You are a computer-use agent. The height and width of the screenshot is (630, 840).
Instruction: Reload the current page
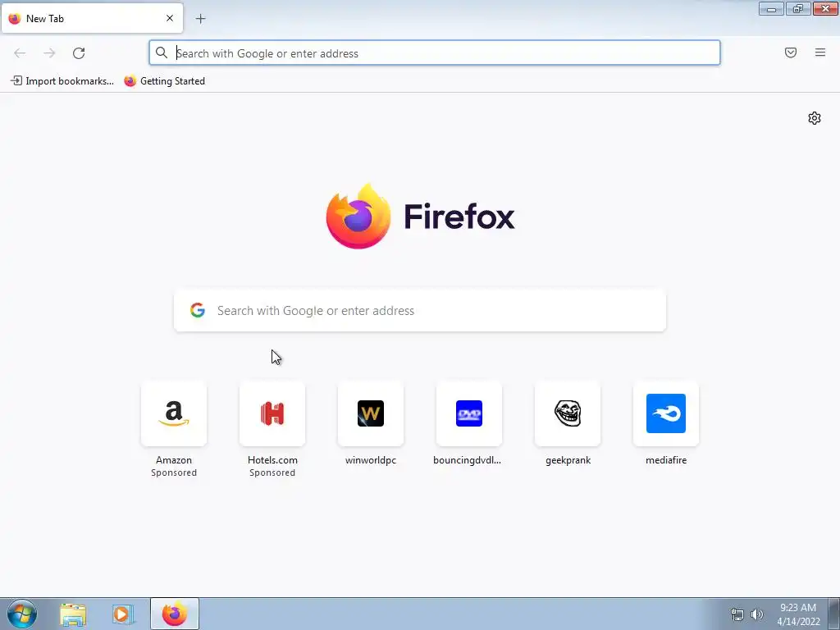pos(79,53)
